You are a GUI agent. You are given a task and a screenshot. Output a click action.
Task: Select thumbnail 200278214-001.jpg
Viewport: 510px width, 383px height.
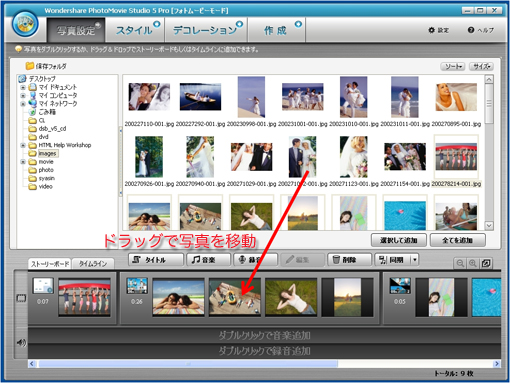pos(456,157)
